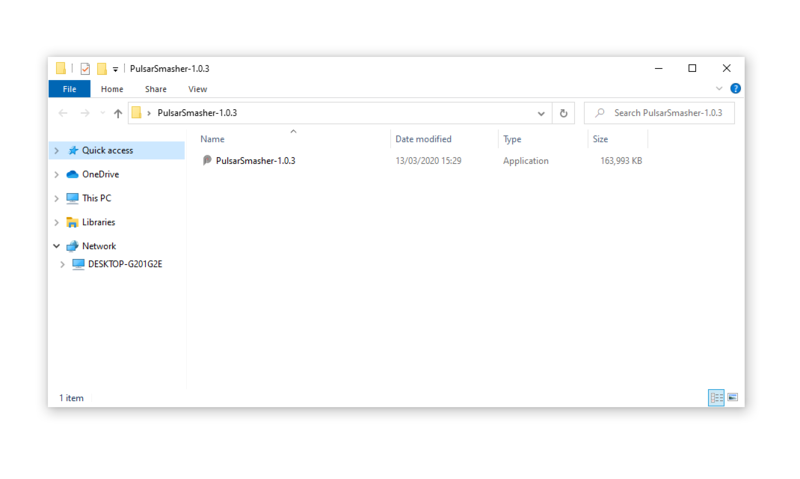Expand the OneDrive tree node
Viewport: 800px width, 479px height.
57,174
